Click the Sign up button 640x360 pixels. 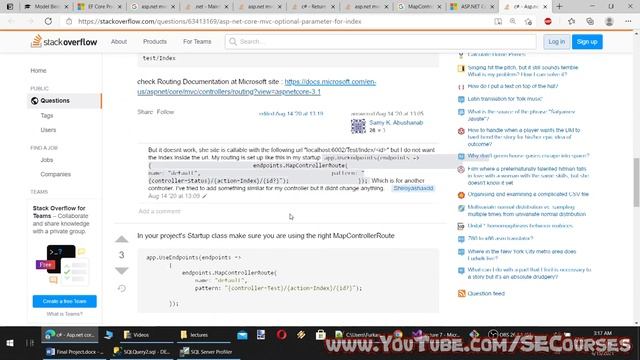(x=587, y=42)
